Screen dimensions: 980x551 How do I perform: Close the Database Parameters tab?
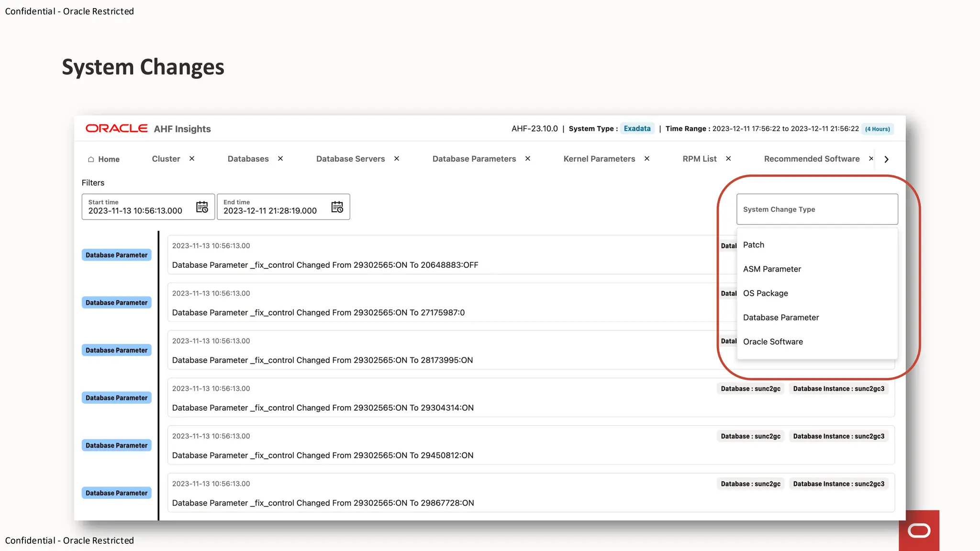(528, 158)
